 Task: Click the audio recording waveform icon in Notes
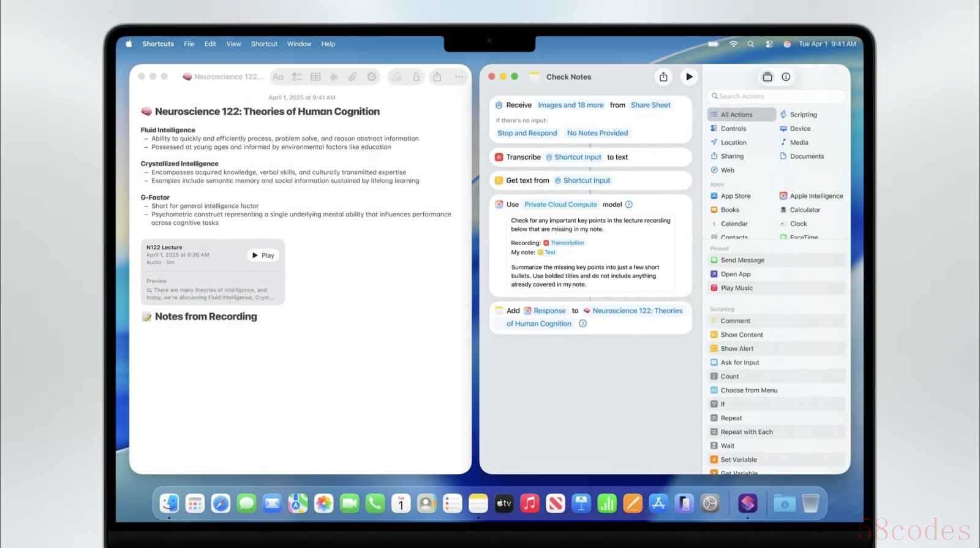(x=334, y=77)
